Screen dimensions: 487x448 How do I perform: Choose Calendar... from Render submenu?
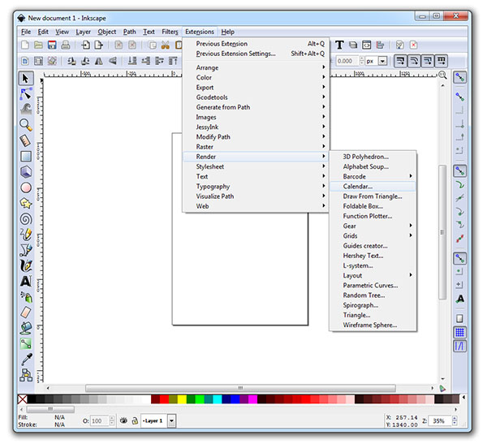click(373, 187)
